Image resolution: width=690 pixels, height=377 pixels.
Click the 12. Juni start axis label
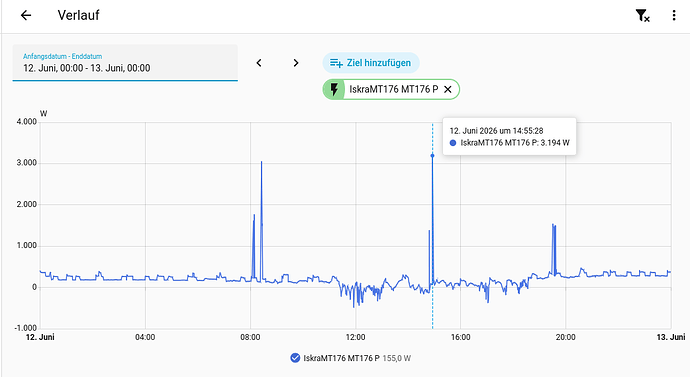pyautogui.click(x=40, y=337)
